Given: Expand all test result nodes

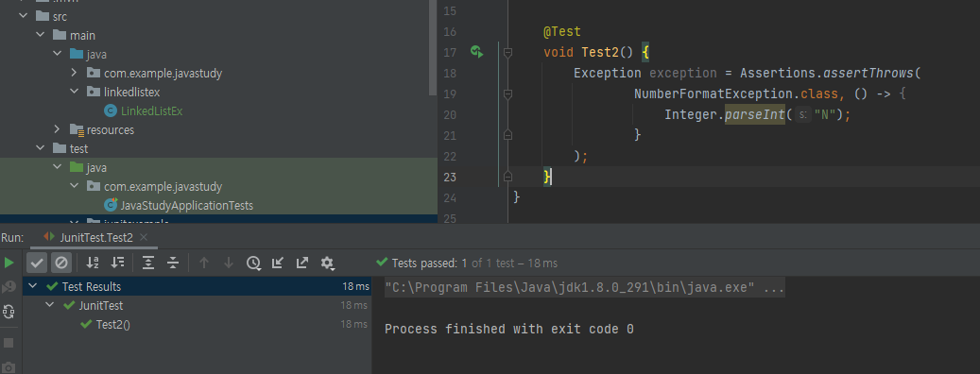Looking at the screenshot, I should (148, 263).
